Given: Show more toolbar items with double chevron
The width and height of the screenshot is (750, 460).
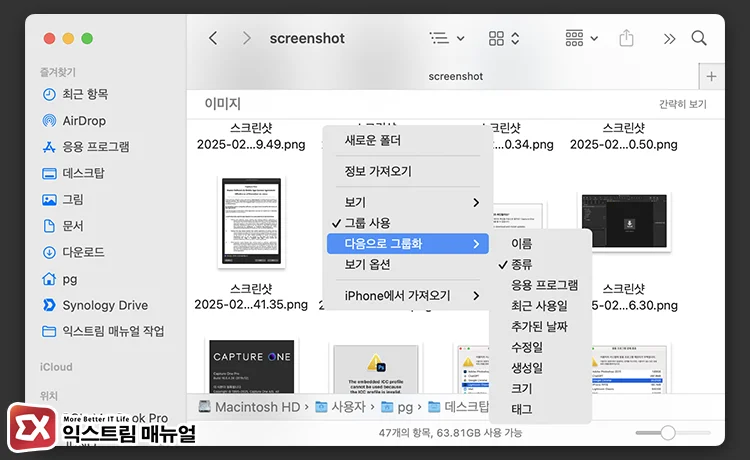Looking at the screenshot, I should (x=669, y=39).
